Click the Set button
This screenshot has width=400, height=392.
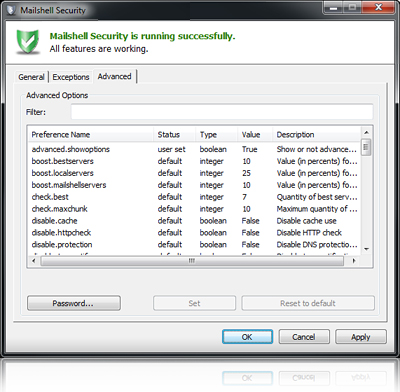click(194, 303)
